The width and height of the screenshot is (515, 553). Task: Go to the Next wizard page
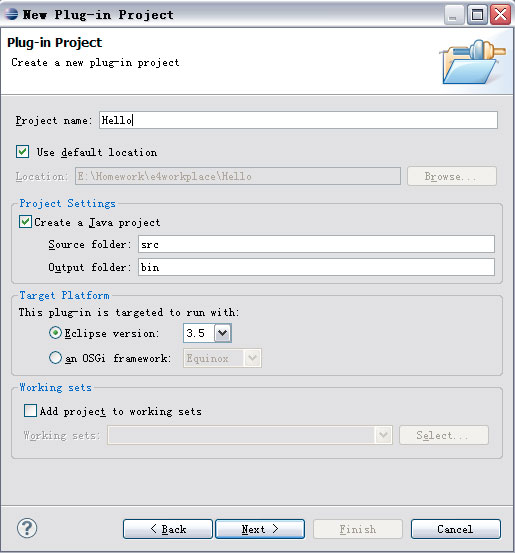tap(260, 529)
